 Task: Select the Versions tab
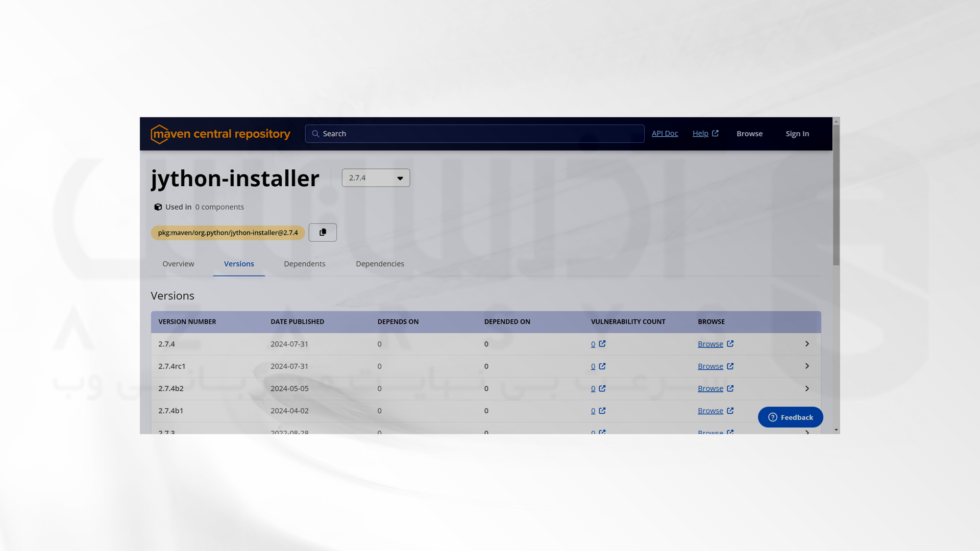(x=239, y=264)
